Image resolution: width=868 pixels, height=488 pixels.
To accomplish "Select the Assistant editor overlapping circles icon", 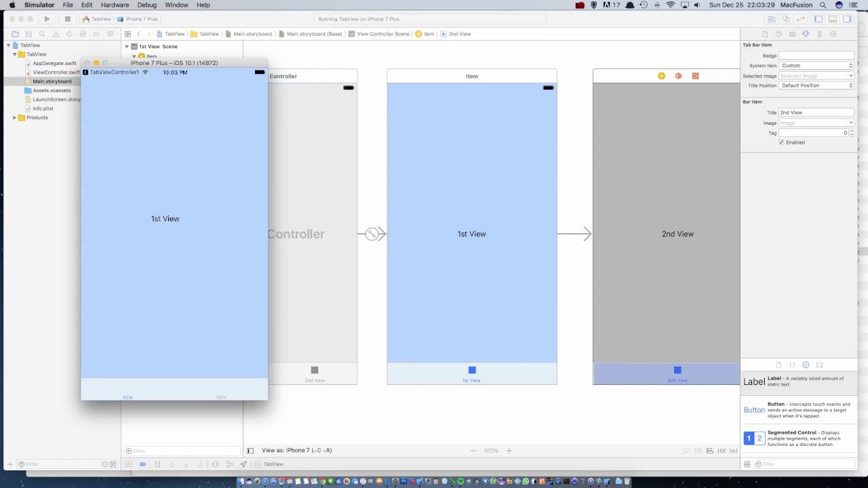I will 786,19.
